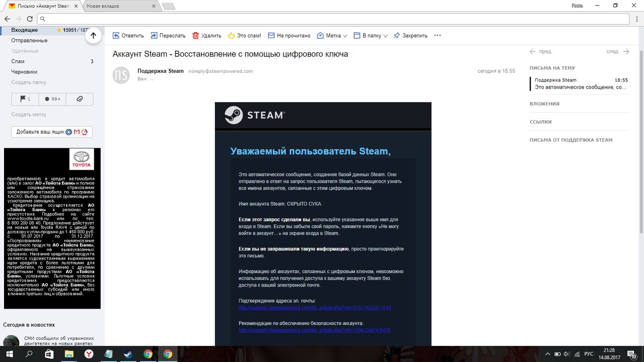Click the email date сегодня в 18:55
This screenshot has height=362, width=644.
click(496, 71)
